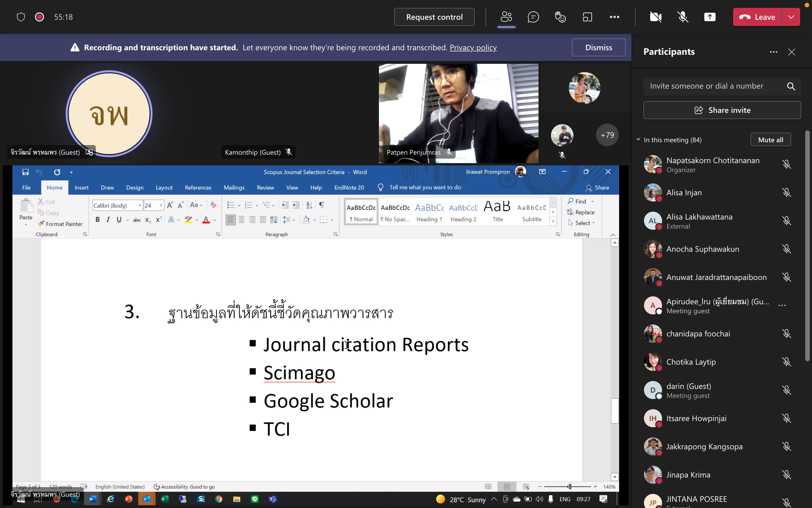The width and height of the screenshot is (812, 508).
Task: Toggle mic icon for Alisa Injan
Action: [x=787, y=192]
